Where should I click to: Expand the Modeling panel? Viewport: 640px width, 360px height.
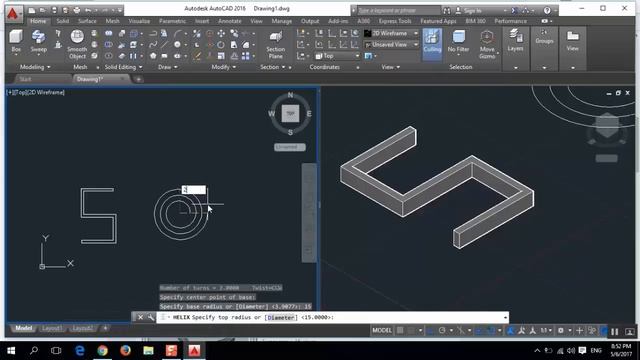pyautogui.click(x=35, y=67)
